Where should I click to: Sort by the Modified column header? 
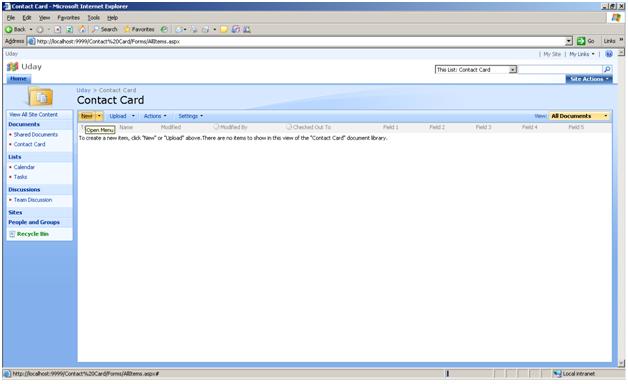click(171, 127)
